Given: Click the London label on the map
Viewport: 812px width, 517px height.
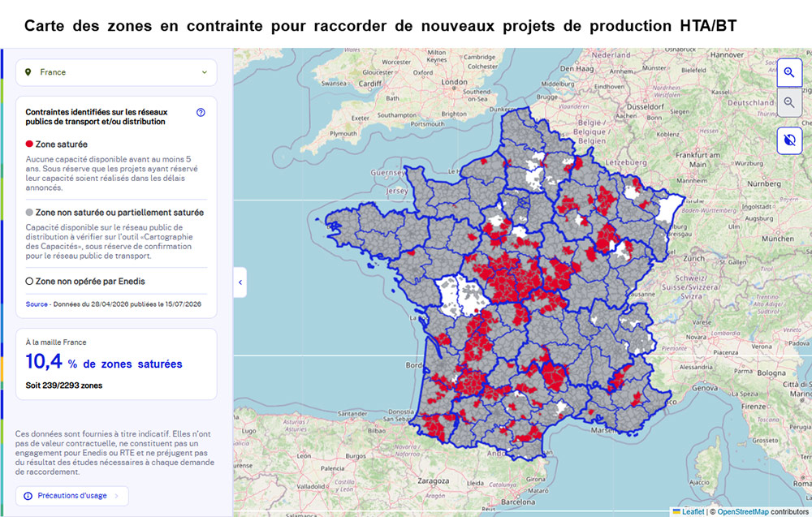Looking at the screenshot, I should (454, 82).
